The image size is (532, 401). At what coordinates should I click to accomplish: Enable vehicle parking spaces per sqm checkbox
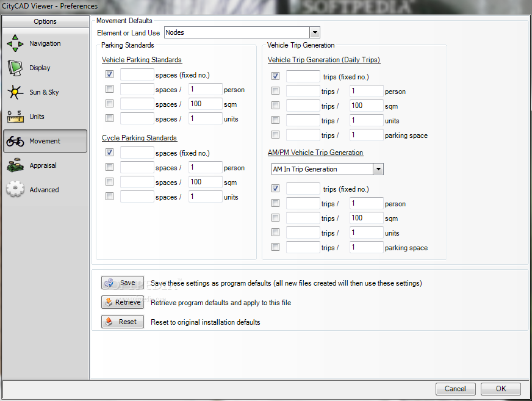click(109, 104)
